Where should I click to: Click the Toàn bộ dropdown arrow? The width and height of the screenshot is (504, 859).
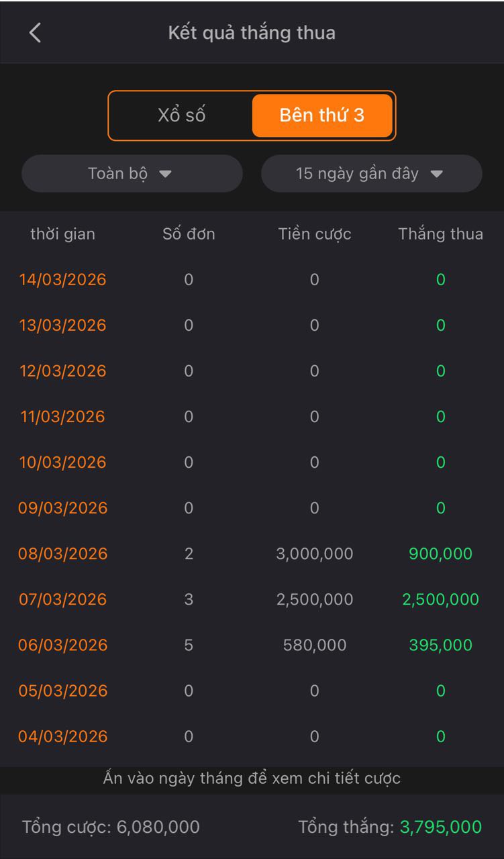click(166, 174)
